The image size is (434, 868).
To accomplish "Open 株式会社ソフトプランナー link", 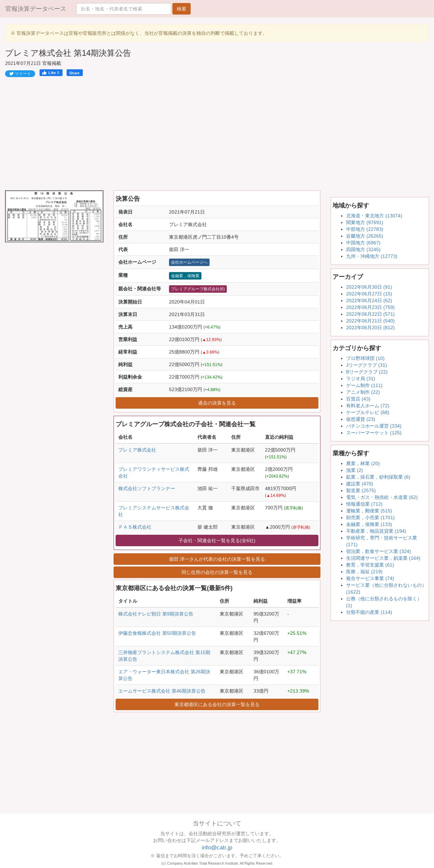I will [147, 488].
